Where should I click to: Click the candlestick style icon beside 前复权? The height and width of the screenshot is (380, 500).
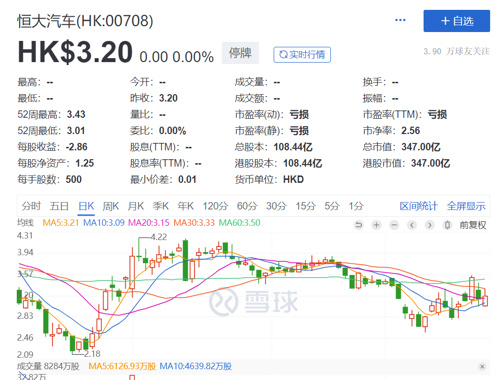tap(447, 225)
